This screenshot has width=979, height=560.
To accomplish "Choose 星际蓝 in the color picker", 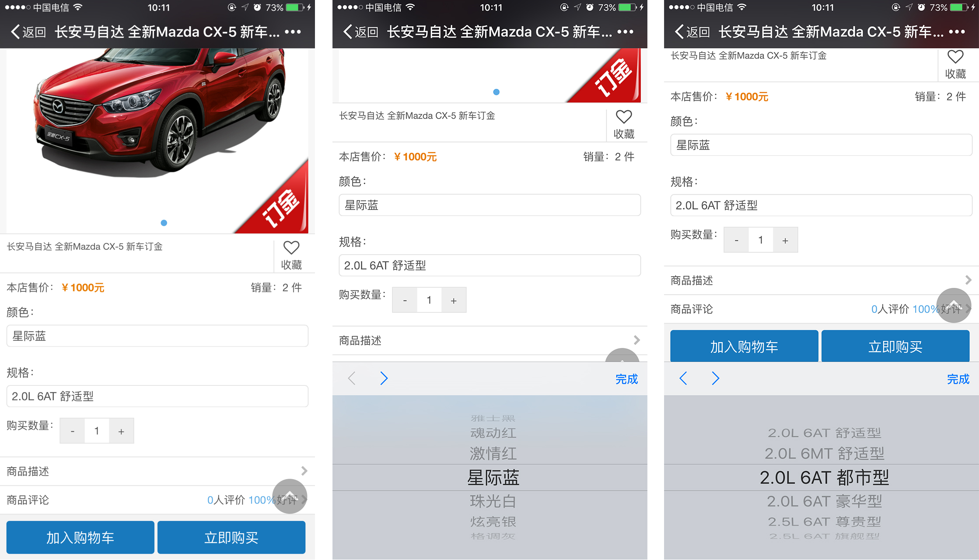I will click(493, 477).
